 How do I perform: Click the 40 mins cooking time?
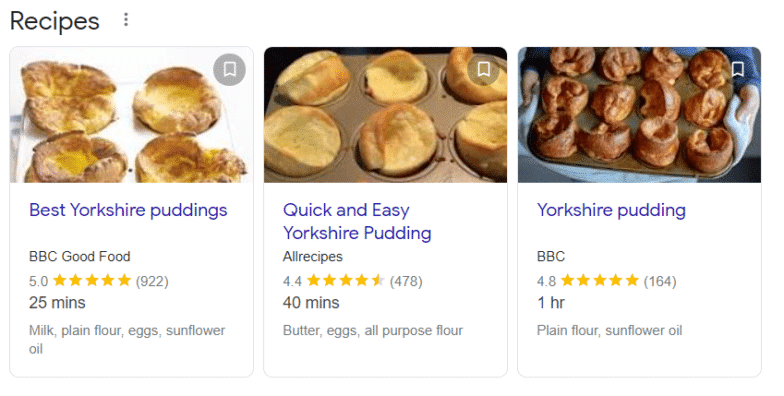[x=311, y=302]
